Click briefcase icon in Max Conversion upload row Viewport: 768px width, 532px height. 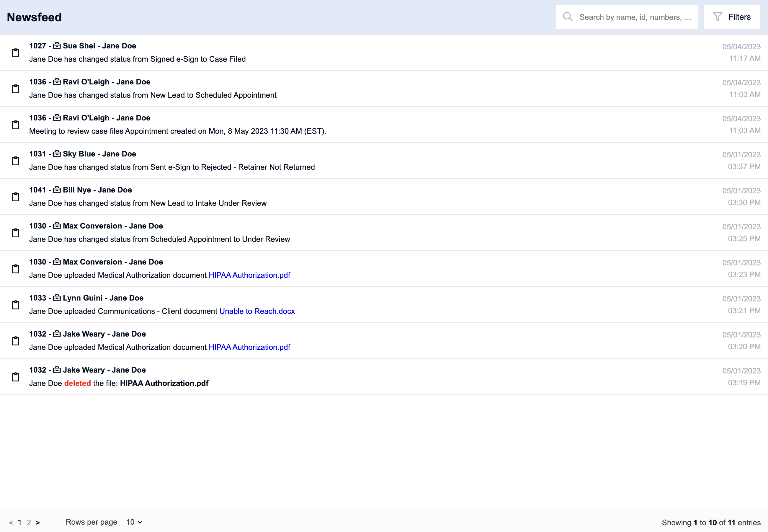click(x=57, y=262)
